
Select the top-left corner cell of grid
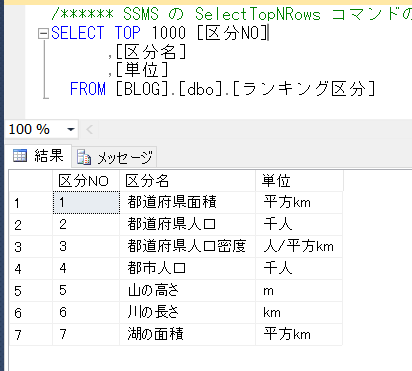tap(31, 181)
